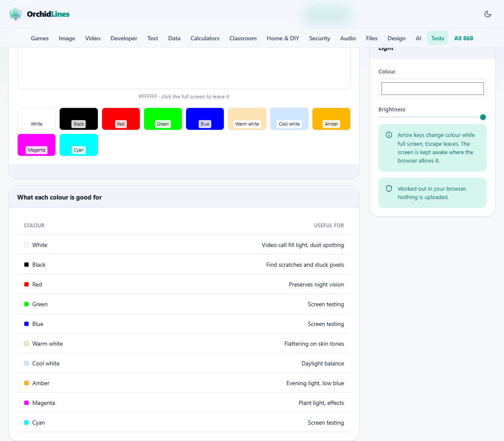Choose the Green colour swatch
This screenshot has width=504, height=441.
pyautogui.click(x=163, y=119)
